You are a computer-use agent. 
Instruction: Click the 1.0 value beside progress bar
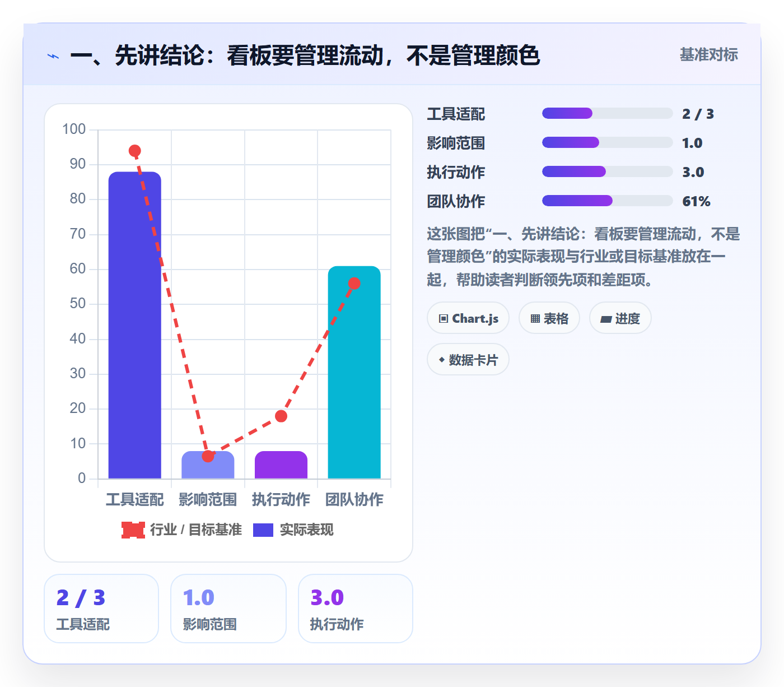(692, 143)
